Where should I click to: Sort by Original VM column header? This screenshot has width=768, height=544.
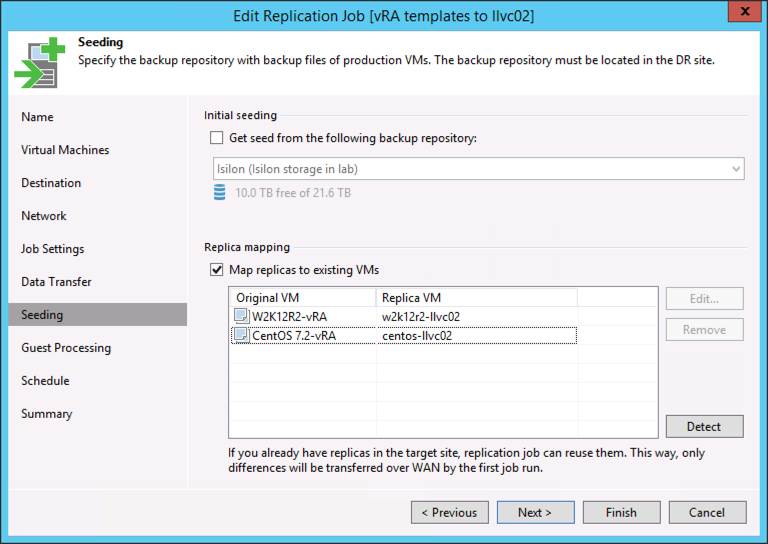tap(303, 298)
